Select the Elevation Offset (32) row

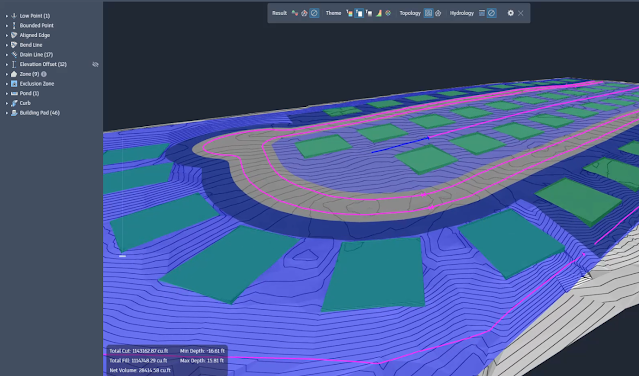(51, 64)
